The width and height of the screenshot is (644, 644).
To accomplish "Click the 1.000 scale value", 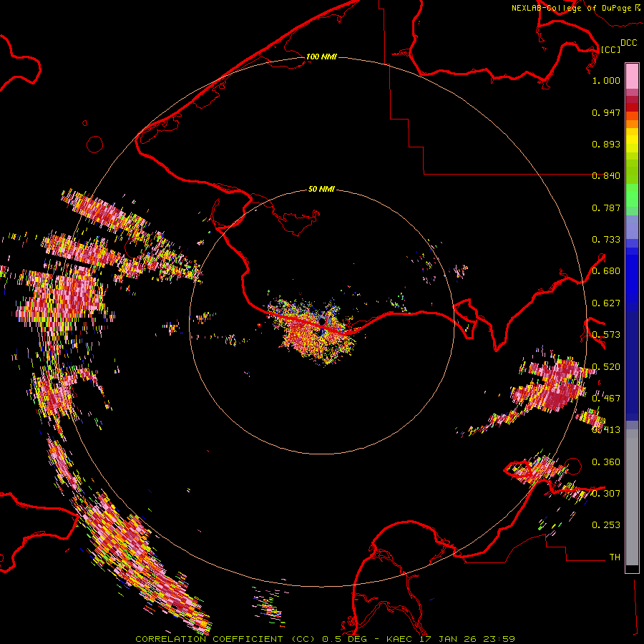I will 606,80.
